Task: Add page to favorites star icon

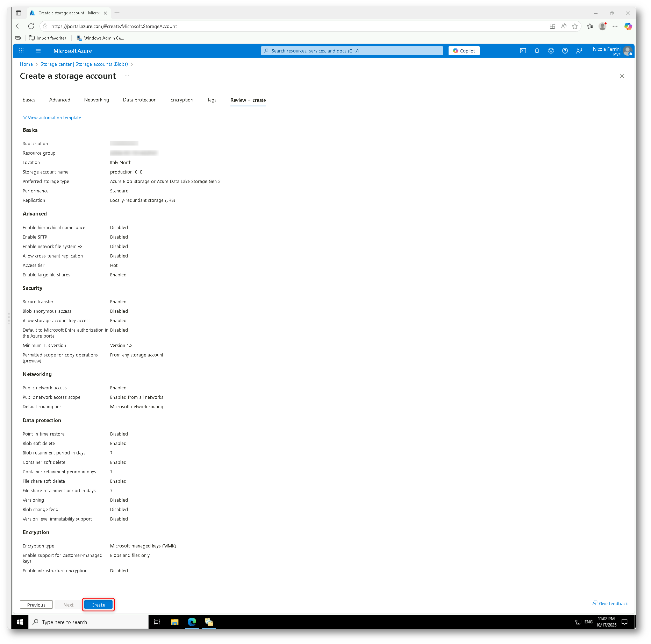Action: [x=575, y=26]
